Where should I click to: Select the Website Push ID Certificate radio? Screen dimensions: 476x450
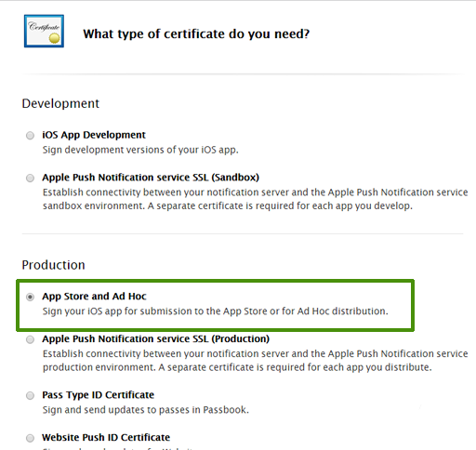30,438
